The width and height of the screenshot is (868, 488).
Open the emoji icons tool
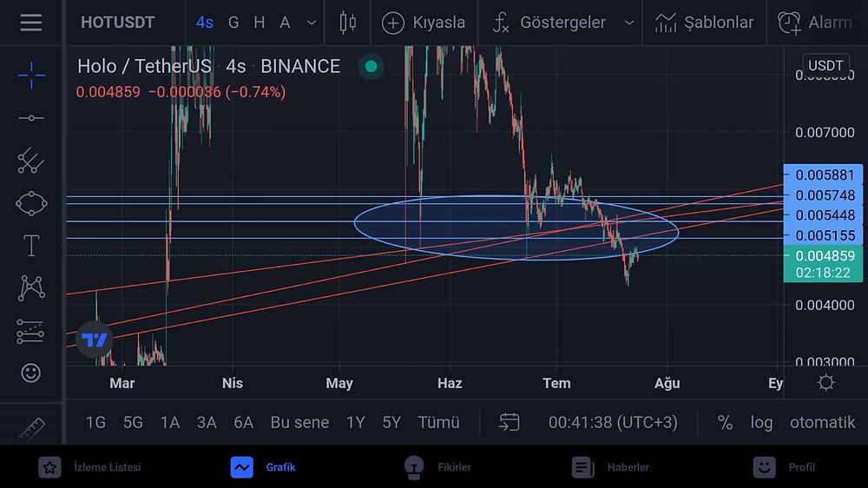tap(31, 373)
